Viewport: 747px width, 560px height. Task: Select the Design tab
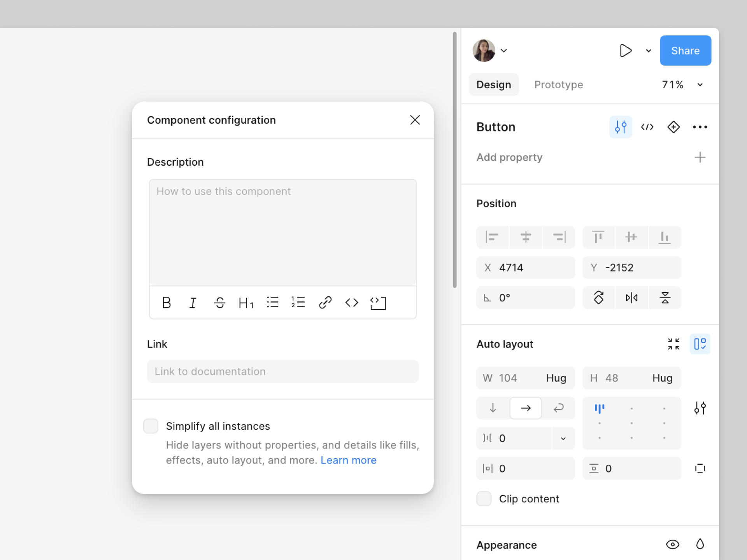coord(493,85)
